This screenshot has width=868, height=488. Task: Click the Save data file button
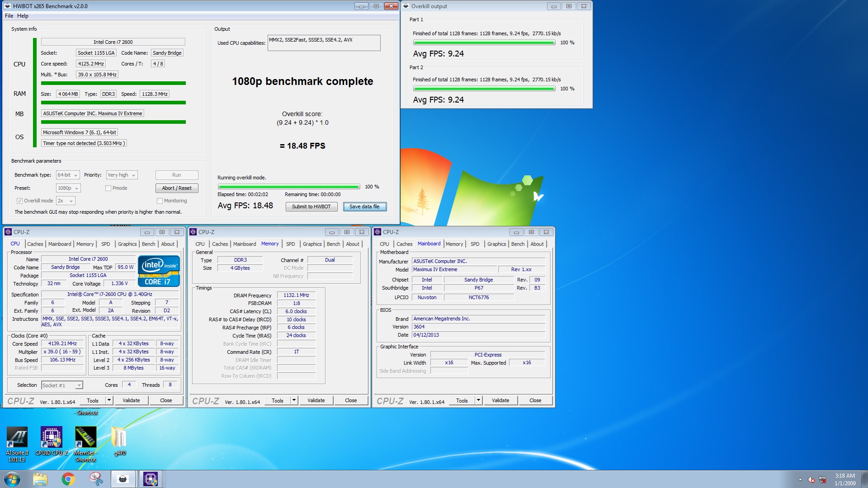click(x=364, y=206)
